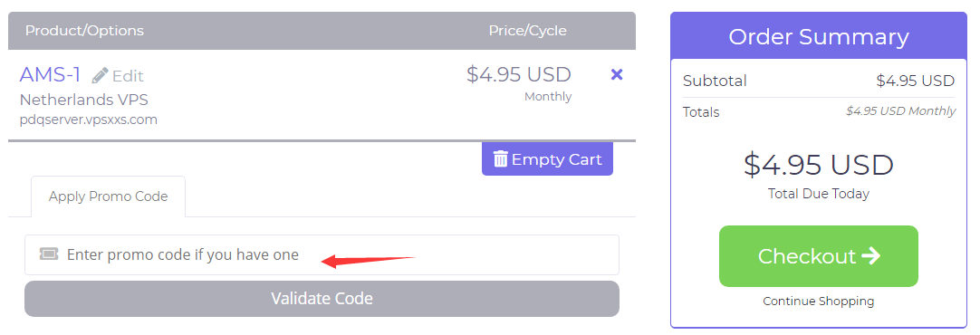Click the Product/Options column header
This screenshot has height=335, width=980.
point(84,31)
